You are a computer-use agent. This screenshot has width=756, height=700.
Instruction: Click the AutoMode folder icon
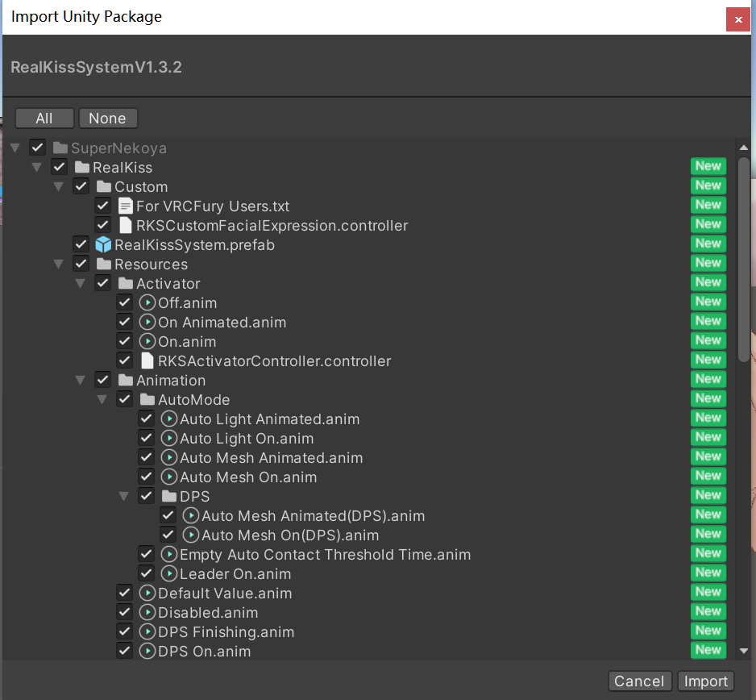[x=147, y=400]
